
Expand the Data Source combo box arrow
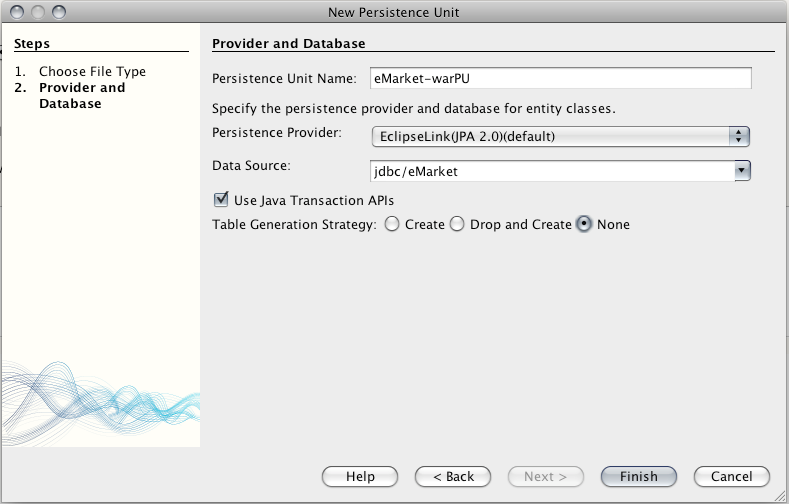(742, 171)
